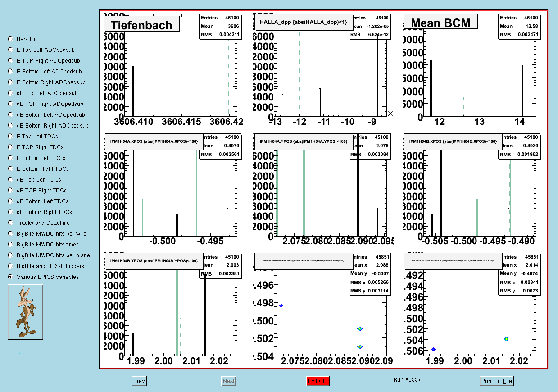Select dE TOP Right ADCpedsub option
The height and width of the screenshot is (392, 558).
point(10,104)
